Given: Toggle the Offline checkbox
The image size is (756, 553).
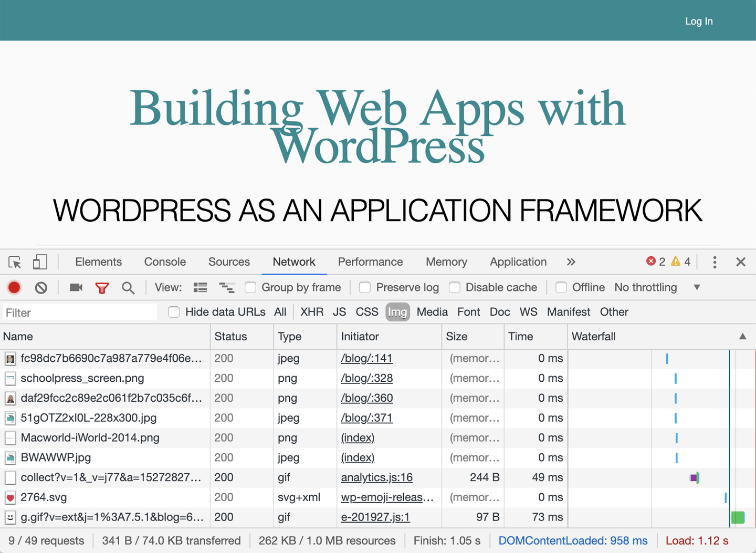Looking at the screenshot, I should [x=561, y=287].
